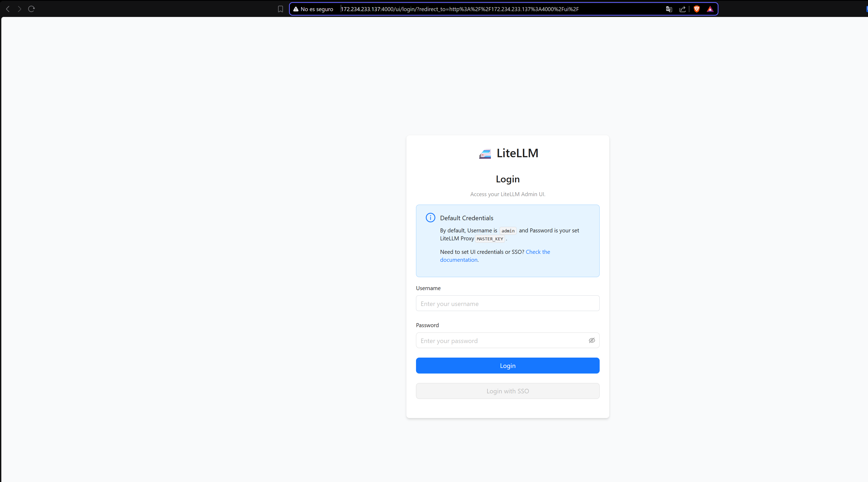Bookmark this page with the bookmark icon
Viewport: 868px width, 482px height.
[280, 9]
